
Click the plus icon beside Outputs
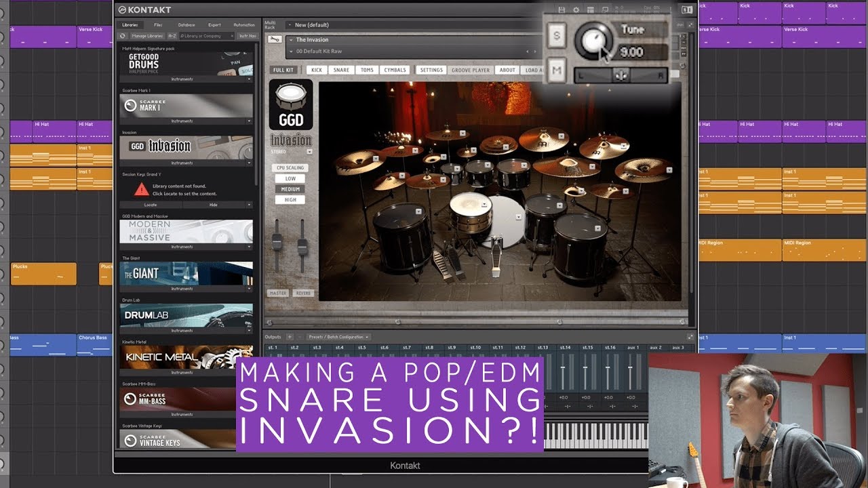pos(290,337)
